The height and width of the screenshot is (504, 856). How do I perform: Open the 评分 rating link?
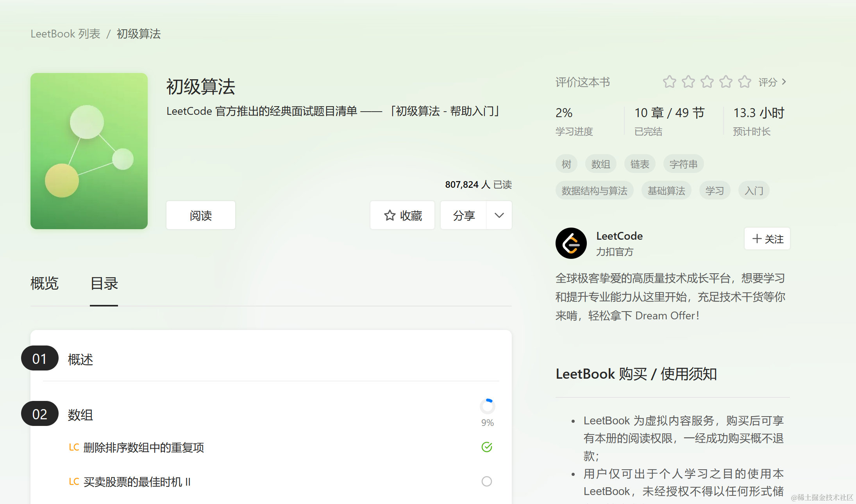point(772,82)
